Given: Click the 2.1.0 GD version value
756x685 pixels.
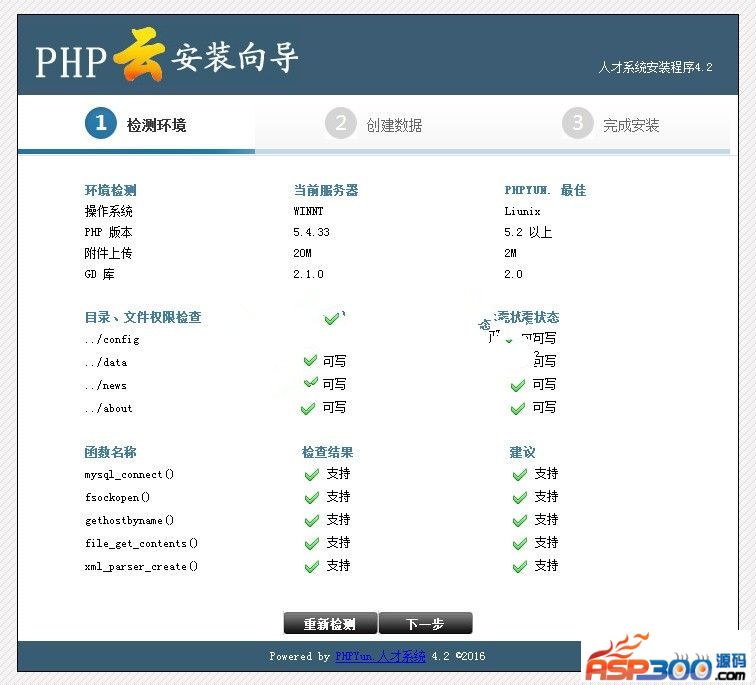Looking at the screenshot, I should tap(309, 274).
